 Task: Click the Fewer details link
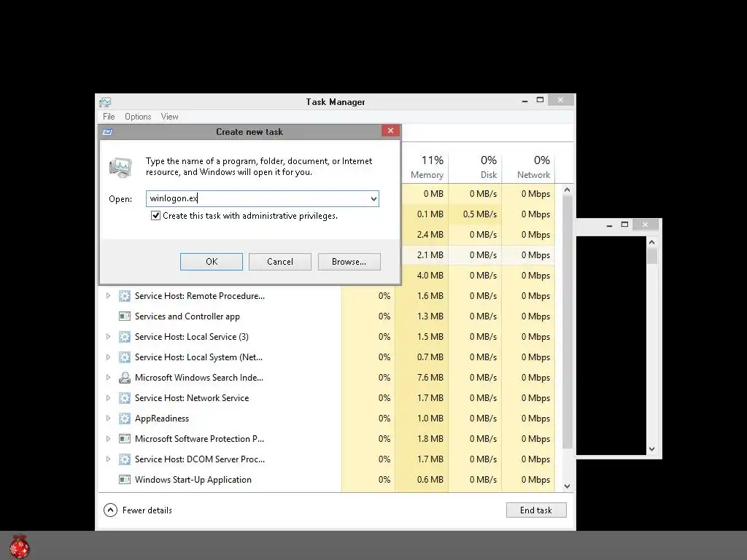point(147,510)
